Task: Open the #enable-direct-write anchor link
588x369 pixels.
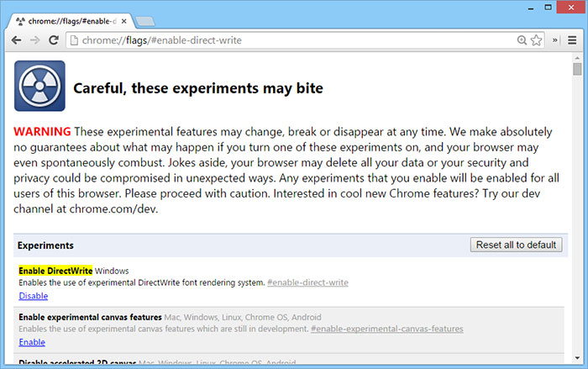Action: click(x=307, y=282)
